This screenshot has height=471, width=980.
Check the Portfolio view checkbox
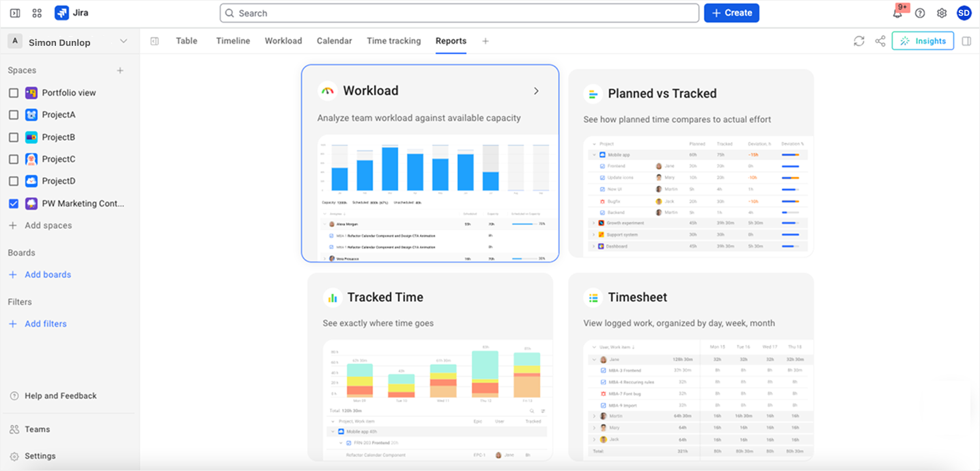click(14, 93)
